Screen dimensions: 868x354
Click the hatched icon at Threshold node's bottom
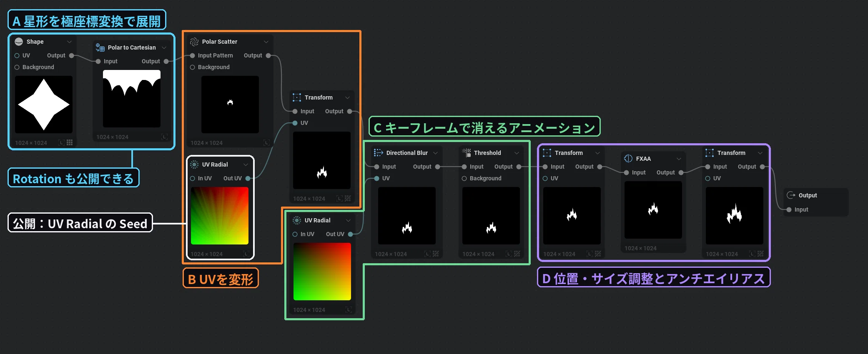tap(517, 254)
